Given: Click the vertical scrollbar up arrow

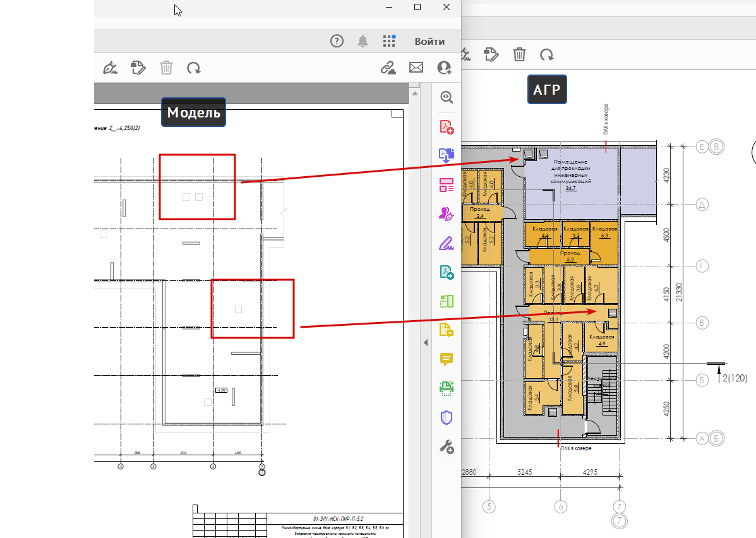Looking at the screenshot, I should coord(415,93).
